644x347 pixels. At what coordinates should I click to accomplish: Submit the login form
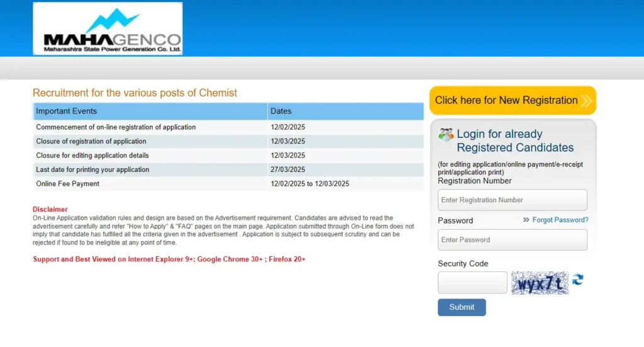[462, 307]
